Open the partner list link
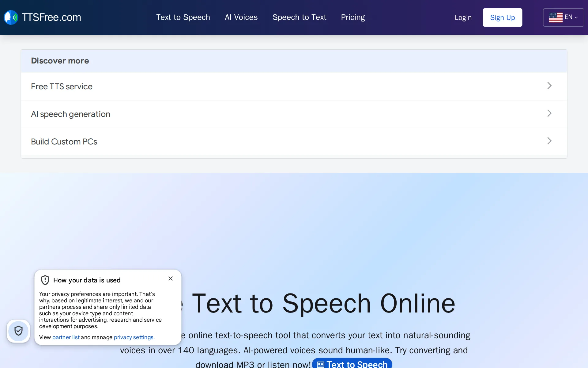The height and width of the screenshot is (368, 588). click(x=66, y=337)
